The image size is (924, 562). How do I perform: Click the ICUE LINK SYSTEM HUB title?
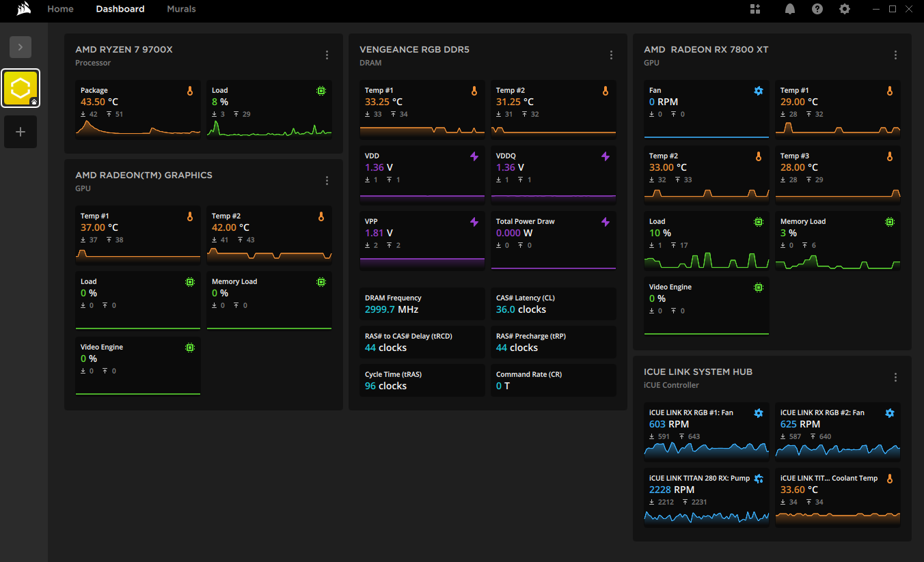698,372
